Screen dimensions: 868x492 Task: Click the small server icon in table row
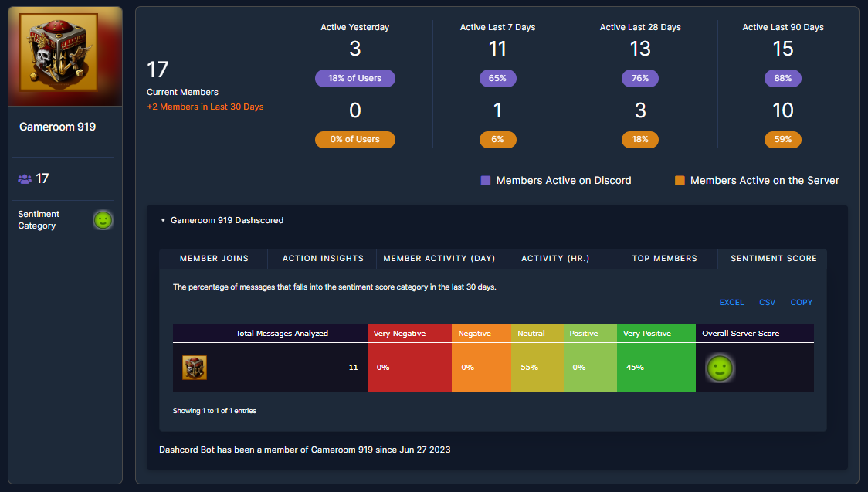tap(194, 368)
